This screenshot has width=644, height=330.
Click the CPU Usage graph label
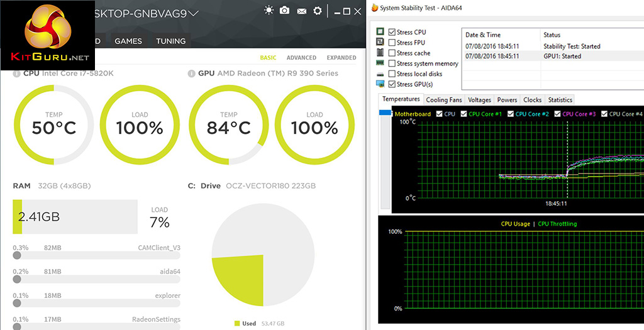pyautogui.click(x=515, y=224)
